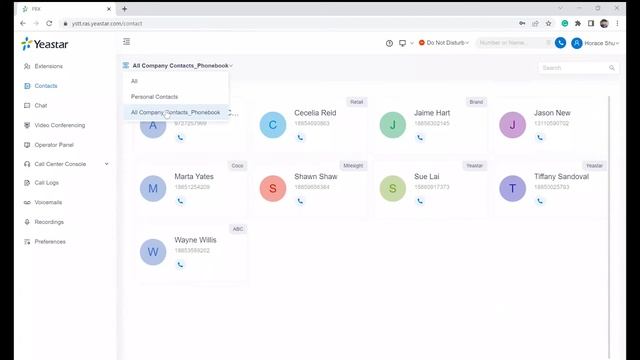The width and height of the screenshot is (640, 360).
Task: Go to Chat in the sidebar
Action: coord(41,105)
